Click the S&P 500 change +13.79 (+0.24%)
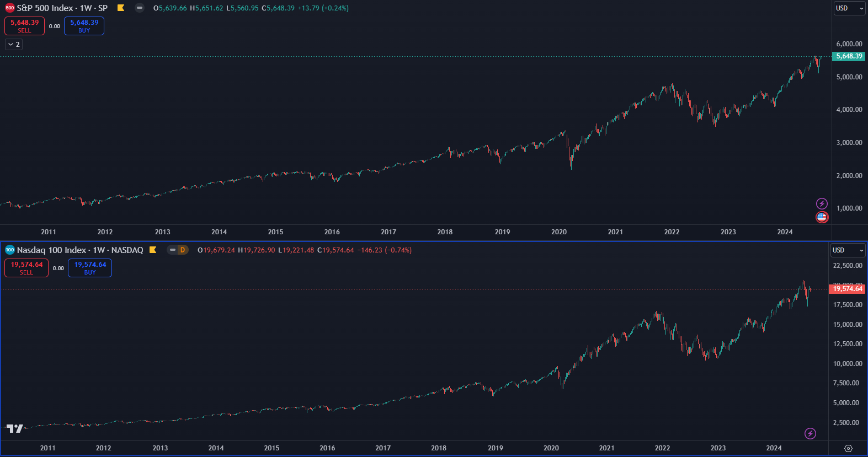 [323, 8]
